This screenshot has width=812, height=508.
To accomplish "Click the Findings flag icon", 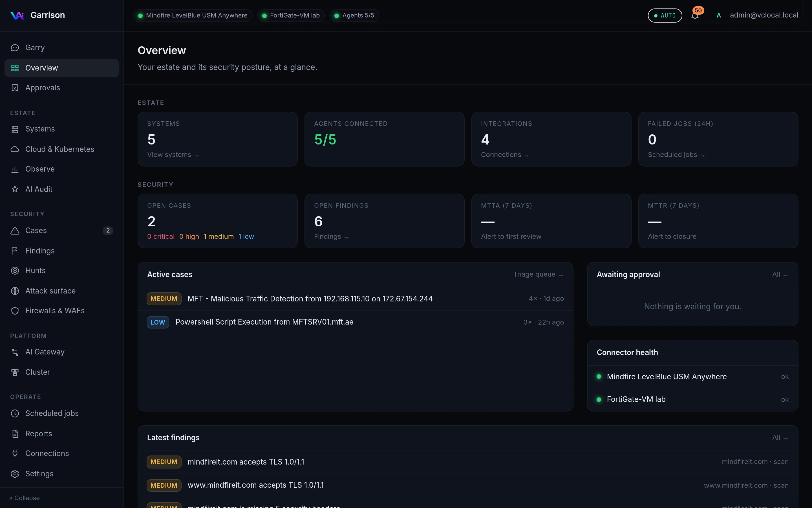I will pyautogui.click(x=15, y=251).
